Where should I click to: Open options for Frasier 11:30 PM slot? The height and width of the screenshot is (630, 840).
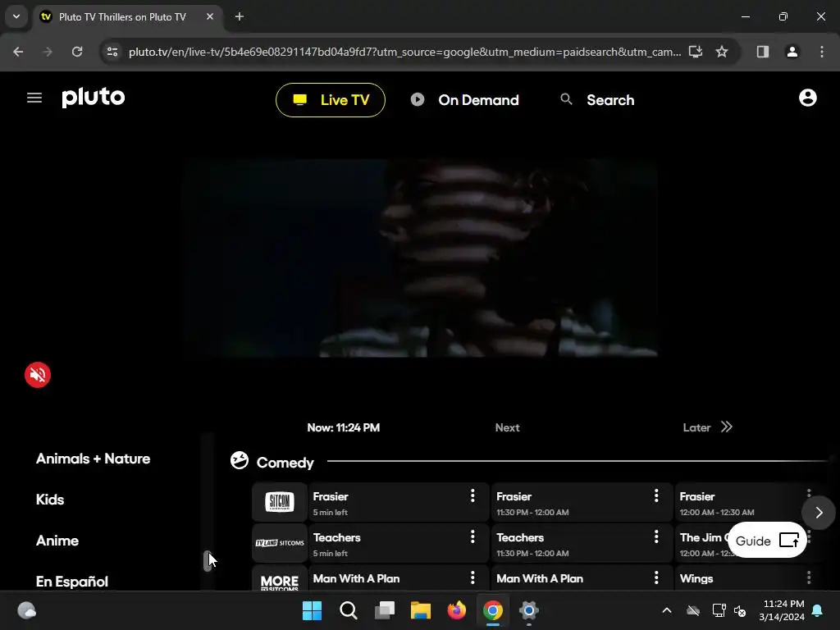point(656,495)
